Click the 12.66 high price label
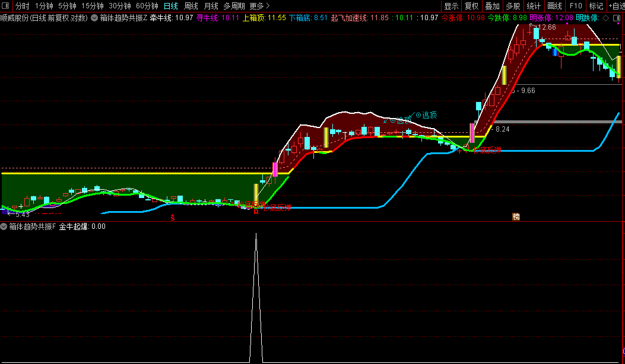The height and width of the screenshot is (364, 625). point(545,27)
